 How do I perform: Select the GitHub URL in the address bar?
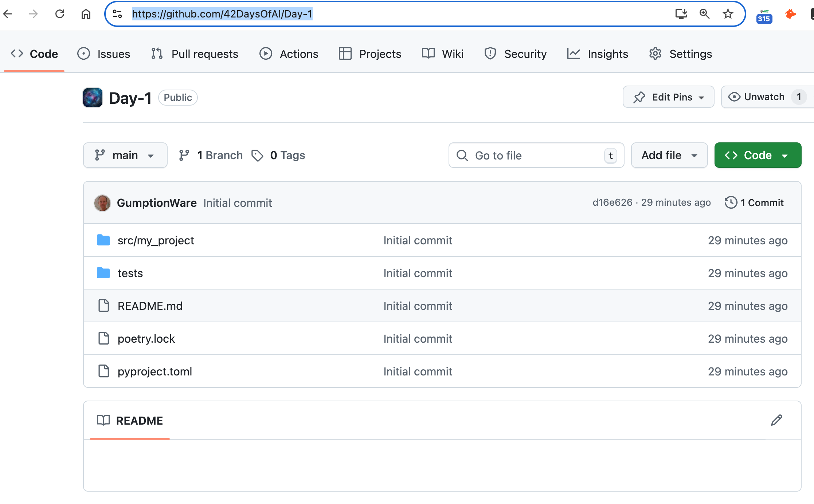pos(222,14)
